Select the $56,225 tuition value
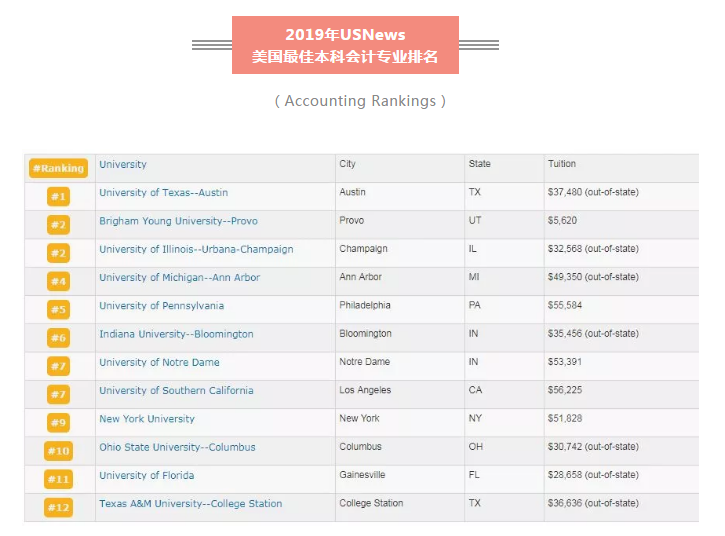This screenshot has width=725, height=536. (x=565, y=390)
